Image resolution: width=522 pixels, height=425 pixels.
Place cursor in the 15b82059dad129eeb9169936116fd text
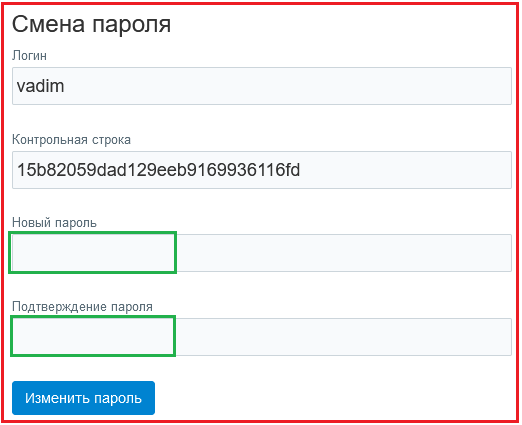tap(158, 170)
